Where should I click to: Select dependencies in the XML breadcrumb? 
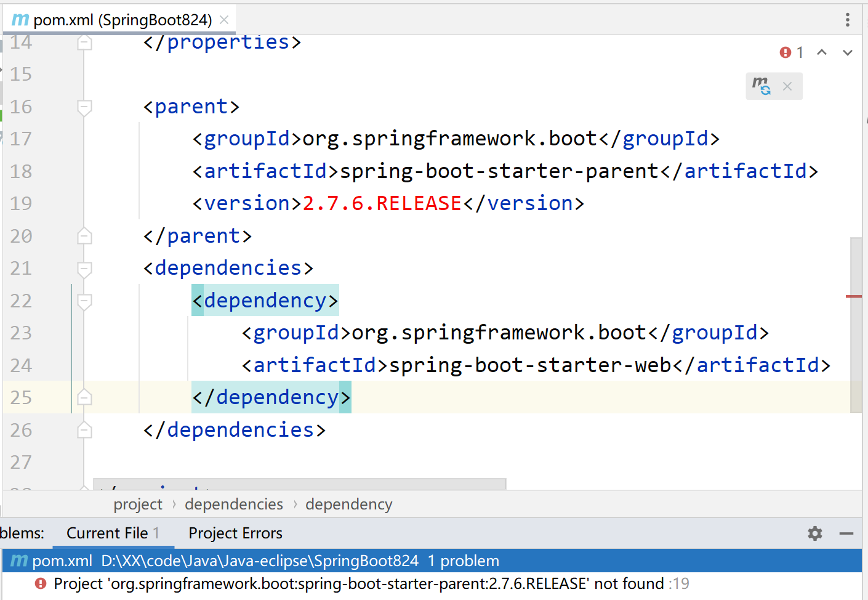[234, 505]
